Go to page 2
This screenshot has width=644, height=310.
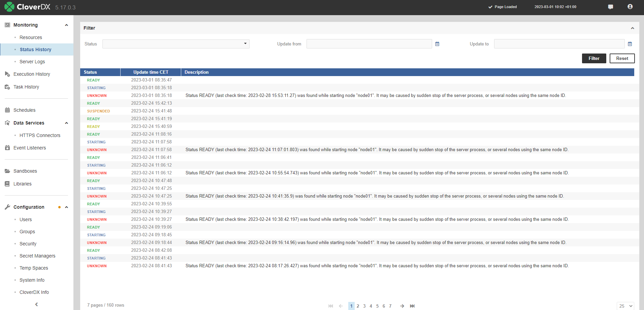(x=358, y=306)
